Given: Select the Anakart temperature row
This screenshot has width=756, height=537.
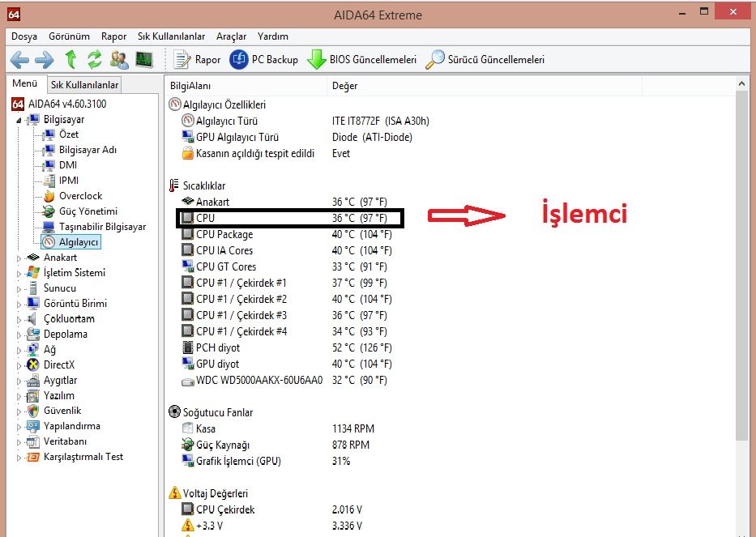Looking at the screenshot, I should click(x=284, y=202).
